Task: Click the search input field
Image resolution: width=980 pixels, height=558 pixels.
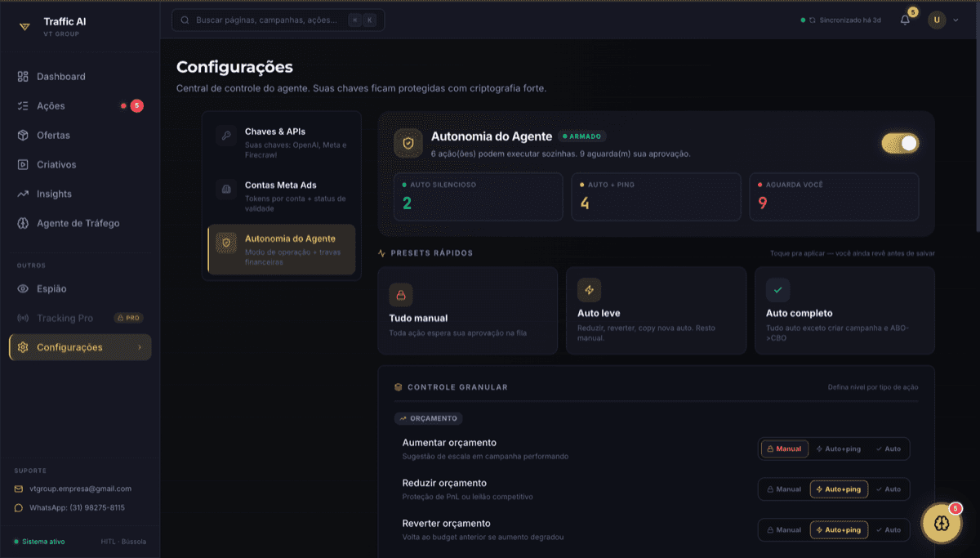Action: pos(278,20)
